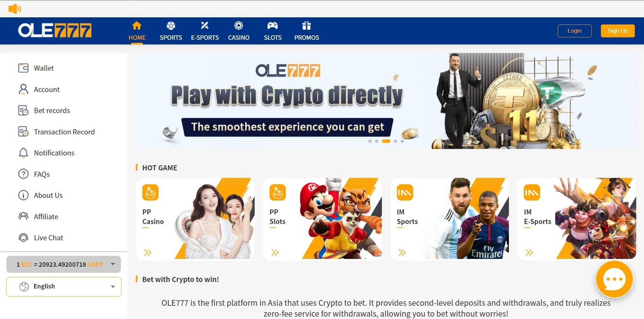
Task: Go to the PROMOS tab
Action: tap(307, 31)
